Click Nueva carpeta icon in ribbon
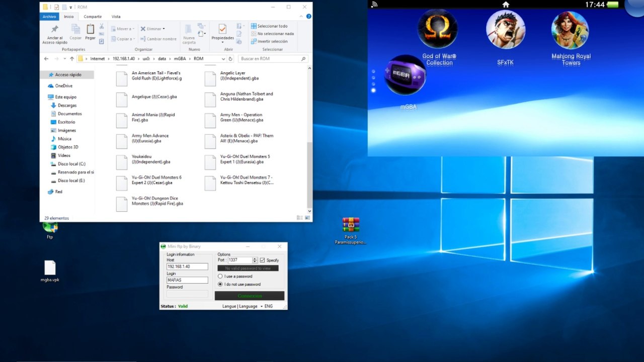The height and width of the screenshot is (362, 644). (189, 34)
